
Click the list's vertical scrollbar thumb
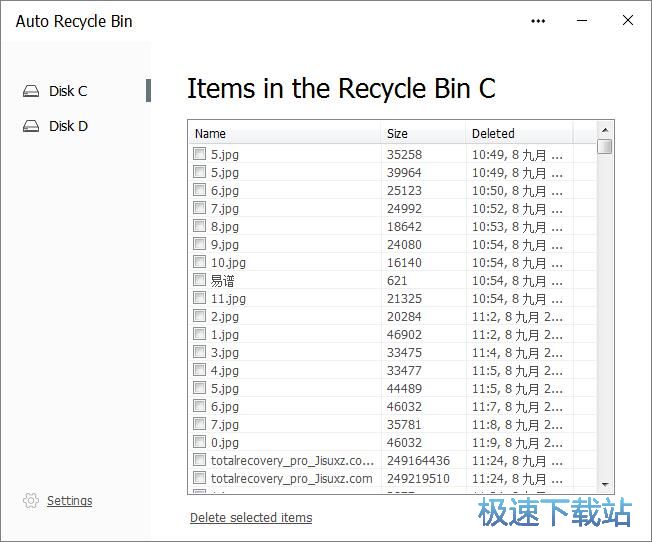(605, 146)
